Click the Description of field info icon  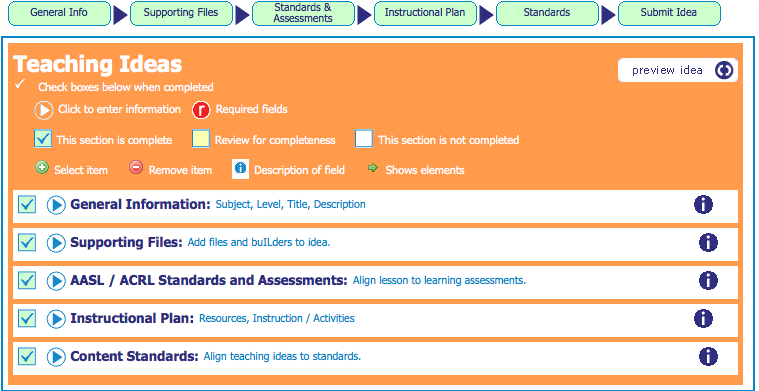coord(241,169)
